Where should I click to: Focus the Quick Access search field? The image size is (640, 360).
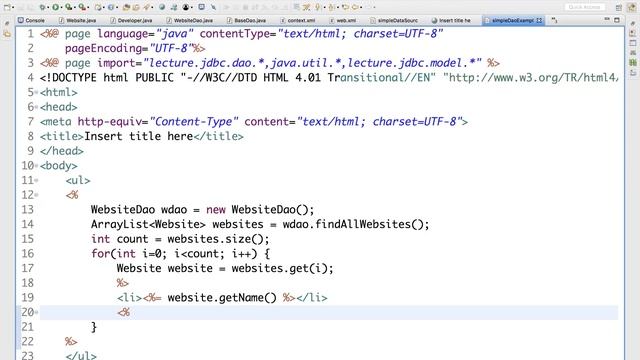point(584,7)
